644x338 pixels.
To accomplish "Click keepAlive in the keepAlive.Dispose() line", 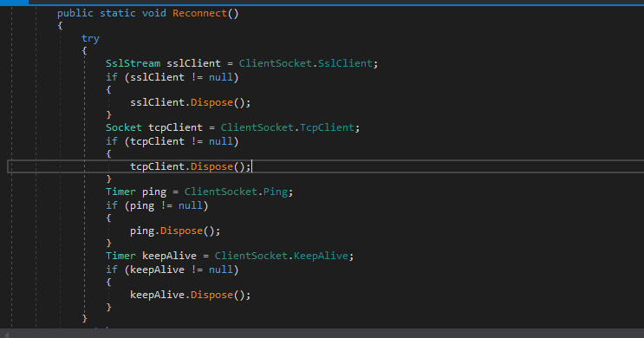I will (157, 295).
